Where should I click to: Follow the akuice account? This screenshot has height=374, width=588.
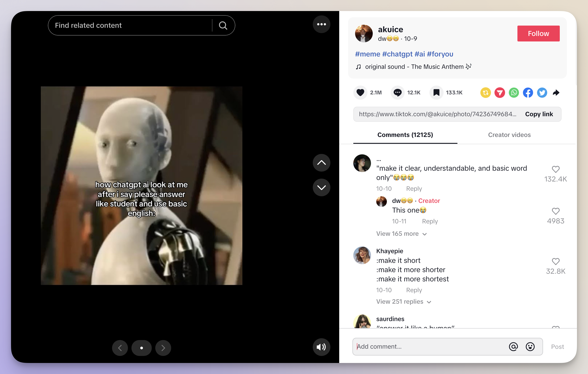[x=538, y=34]
